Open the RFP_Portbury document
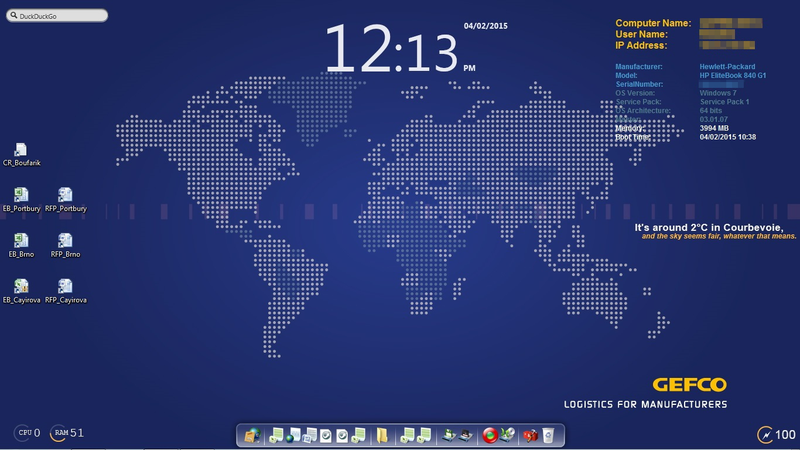The height and width of the screenshot is (450, 800). click(65, 200)
